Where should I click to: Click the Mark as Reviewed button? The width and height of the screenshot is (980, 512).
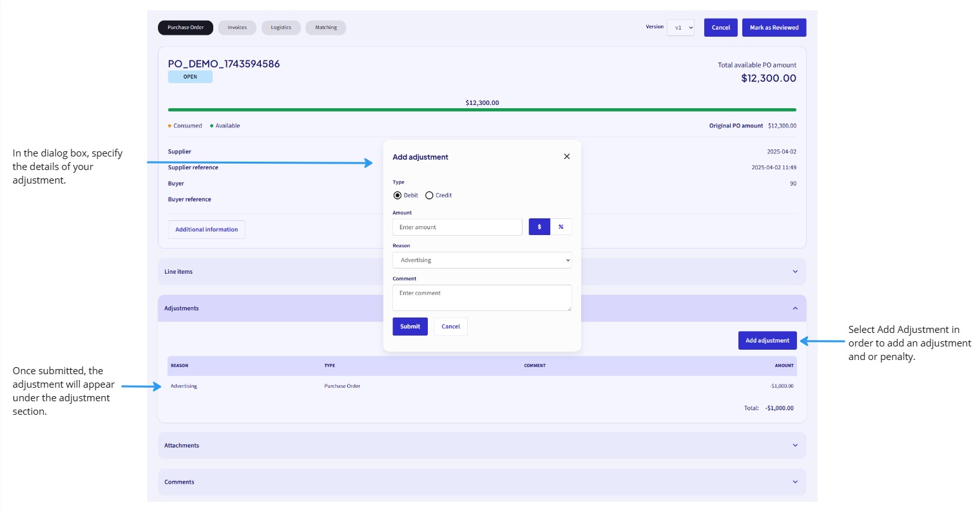point(774,27)
